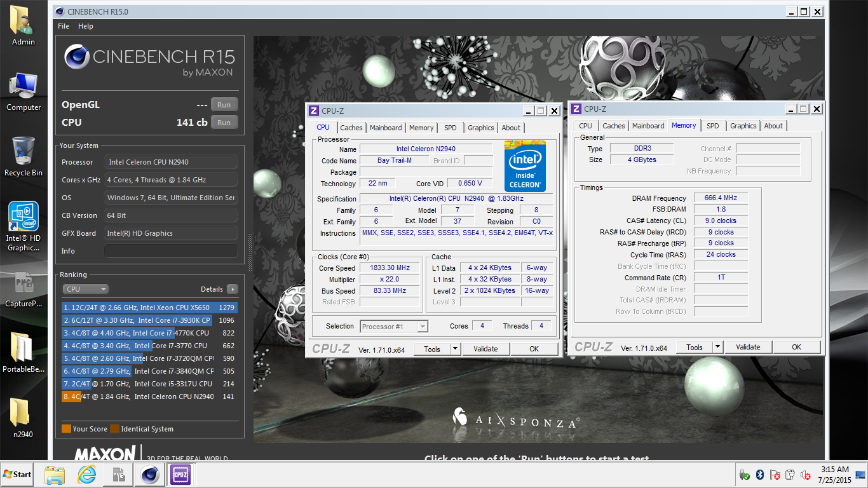Open Windows Explorer from taskbar
This screenshot has width=868, height=488.
click(x=55, y=475)
